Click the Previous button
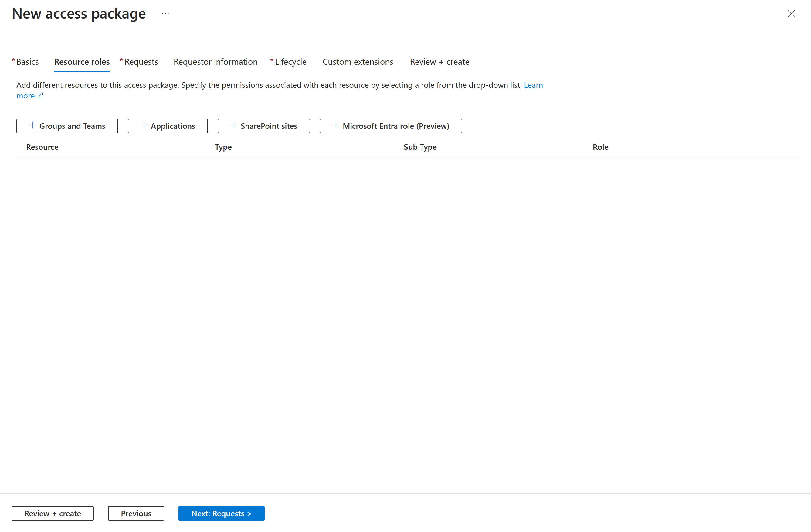 pyautogui.click(x=136, y=513)
